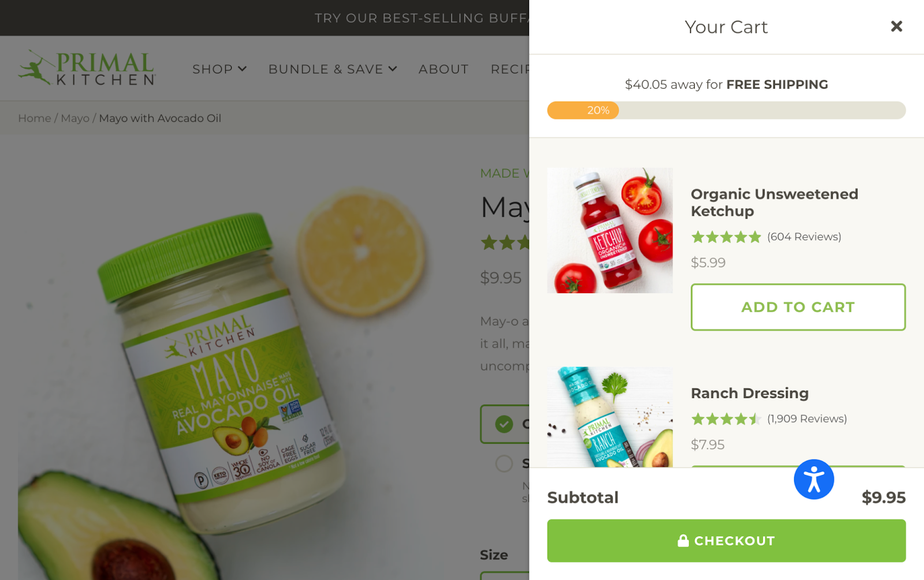
Task: Open the Ranch Dressing product thumbnail
Action: click(x=610, y=417)
